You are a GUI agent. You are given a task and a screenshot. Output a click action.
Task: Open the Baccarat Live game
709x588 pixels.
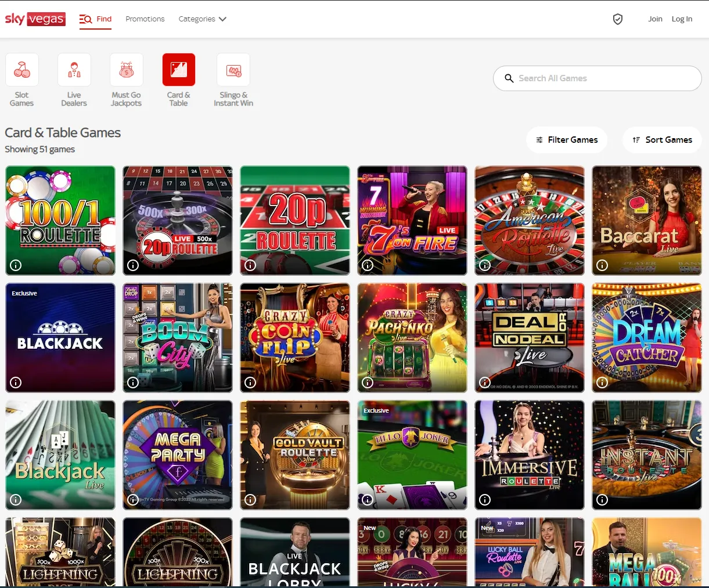click(x=647, y=221)
